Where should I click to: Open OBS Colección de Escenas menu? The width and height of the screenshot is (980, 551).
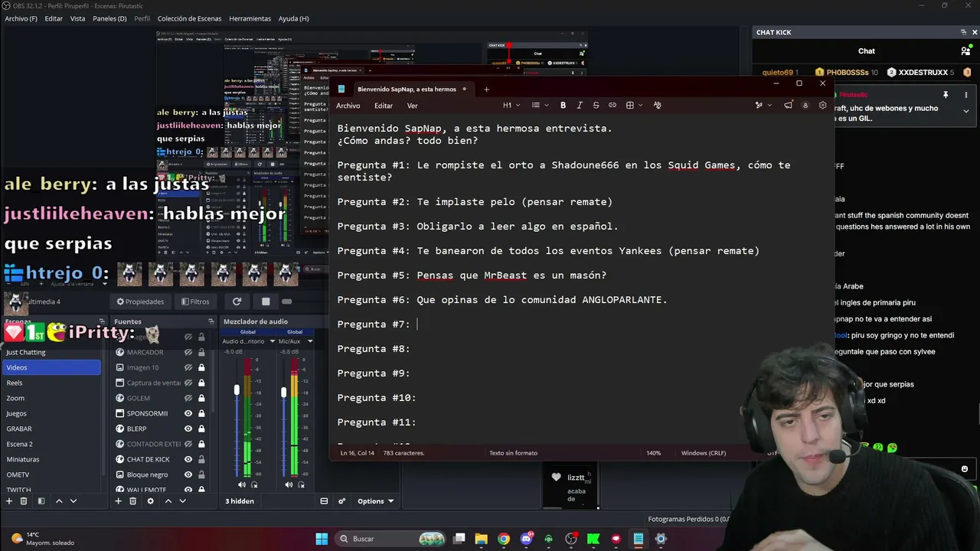coord(189,18)
